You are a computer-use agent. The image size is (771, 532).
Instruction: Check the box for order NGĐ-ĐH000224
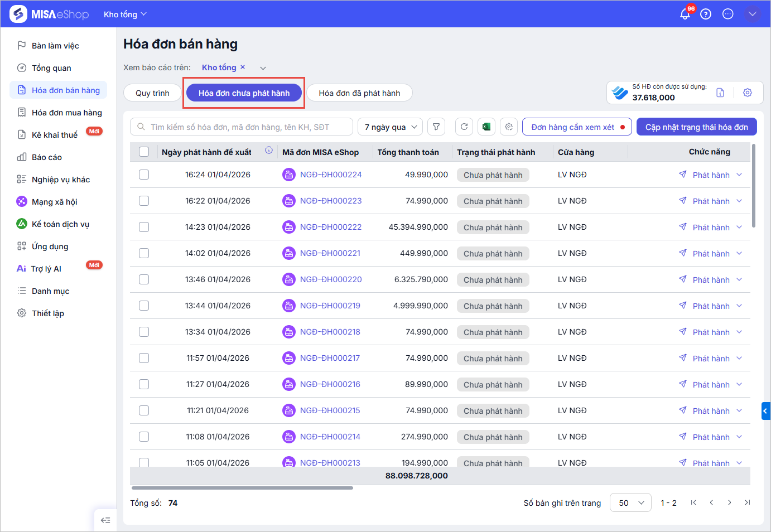click(x=144, y=175)
